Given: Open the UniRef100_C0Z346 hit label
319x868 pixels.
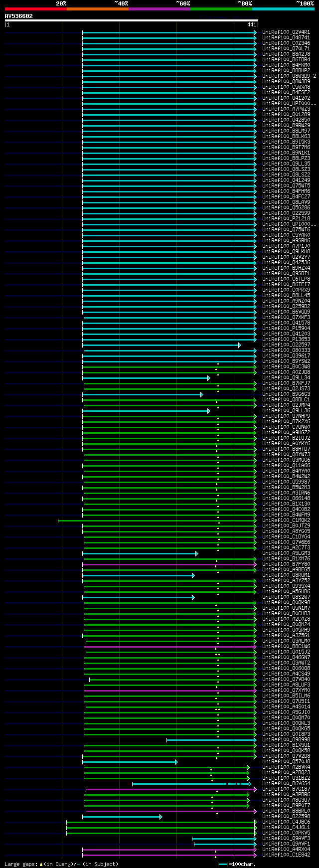Looking at the screenshot, I should pyautogui.click(x=286, y=43).
